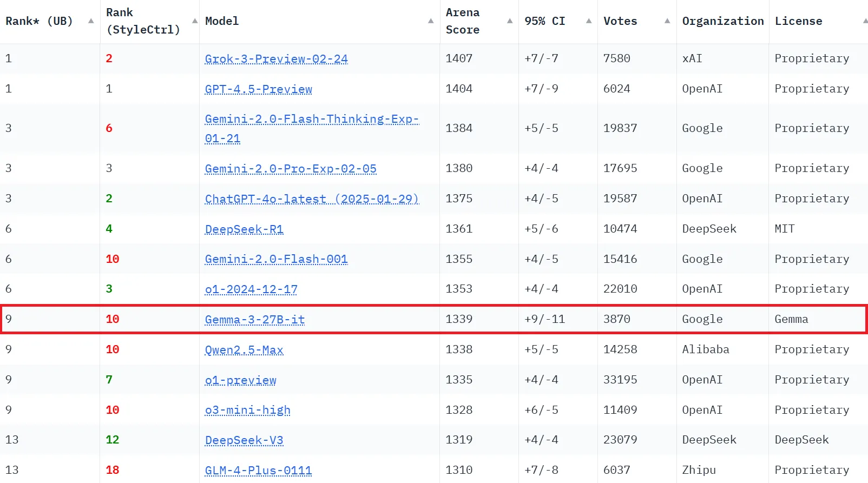Click the Alibaba organization cell
This screenshot has height=483, width=868.
pyautogui.click(x=706, y=349)
